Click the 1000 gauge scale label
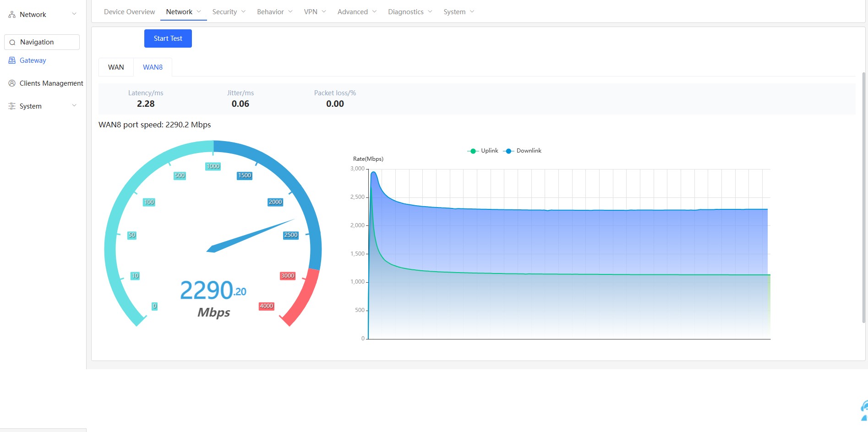868x432 pixels. coord(213,166)
